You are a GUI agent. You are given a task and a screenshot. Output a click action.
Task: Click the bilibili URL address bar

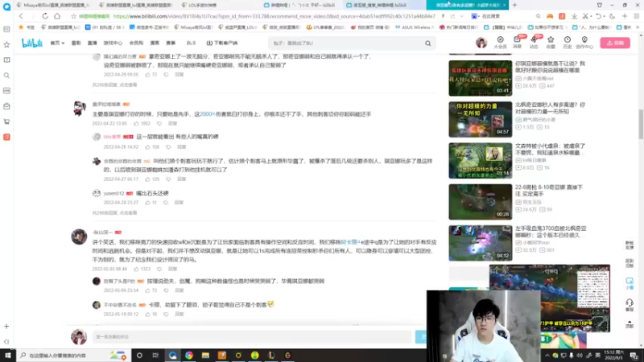[x=274, y=16]
